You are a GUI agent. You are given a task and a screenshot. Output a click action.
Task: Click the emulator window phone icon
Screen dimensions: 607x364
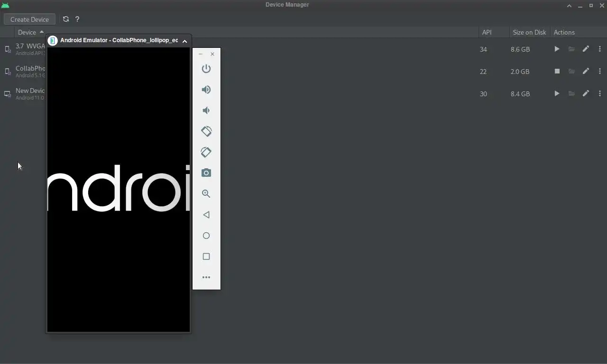pos(53,40)
